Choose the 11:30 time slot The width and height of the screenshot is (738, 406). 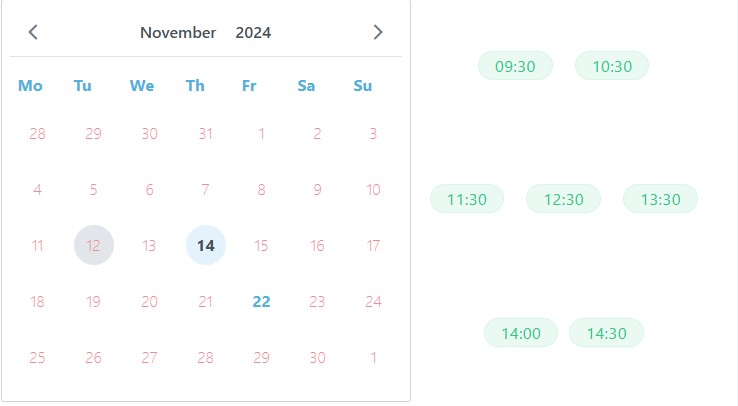point(466,199)
